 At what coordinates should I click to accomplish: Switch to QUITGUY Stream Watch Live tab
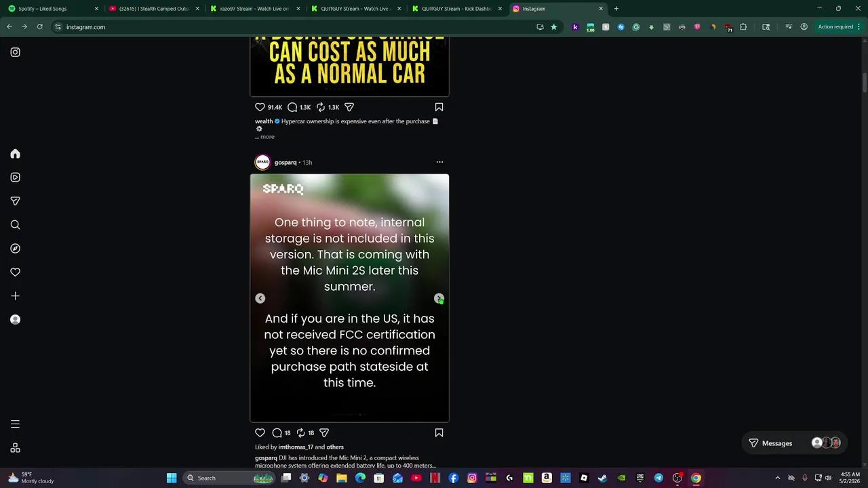tap(356, 9)
